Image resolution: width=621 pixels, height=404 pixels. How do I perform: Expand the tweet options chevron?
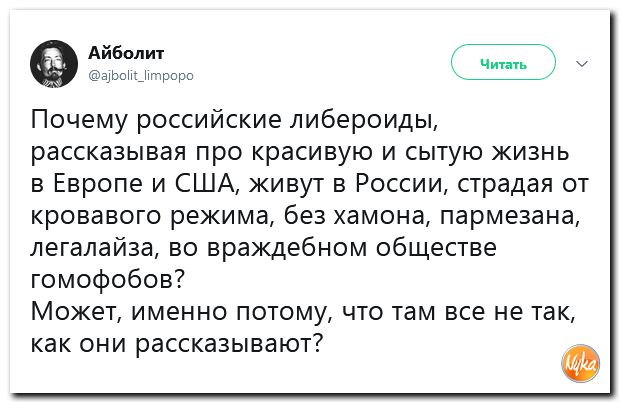click(581, 64)
